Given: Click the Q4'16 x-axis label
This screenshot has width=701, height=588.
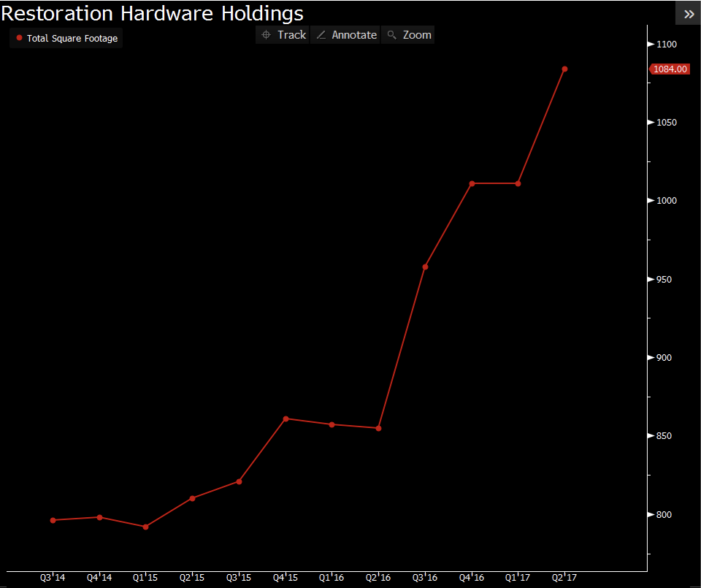Looking at the screenshot, I should tap(472, 578).
